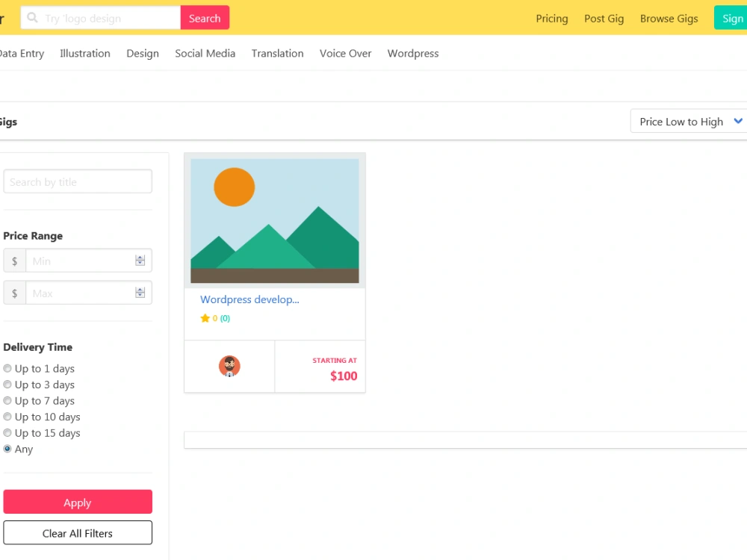Apply the selected filters
Screen dimensions: 747x560
click(78, 502)
